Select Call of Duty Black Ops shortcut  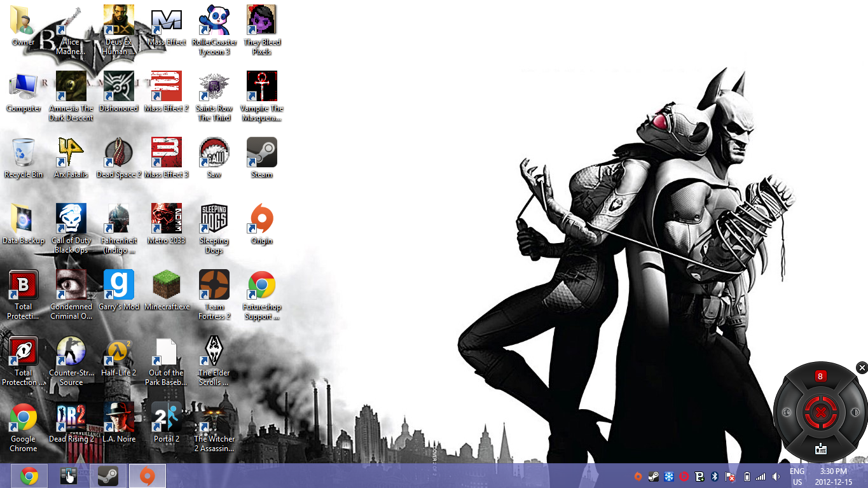[71, 229]
